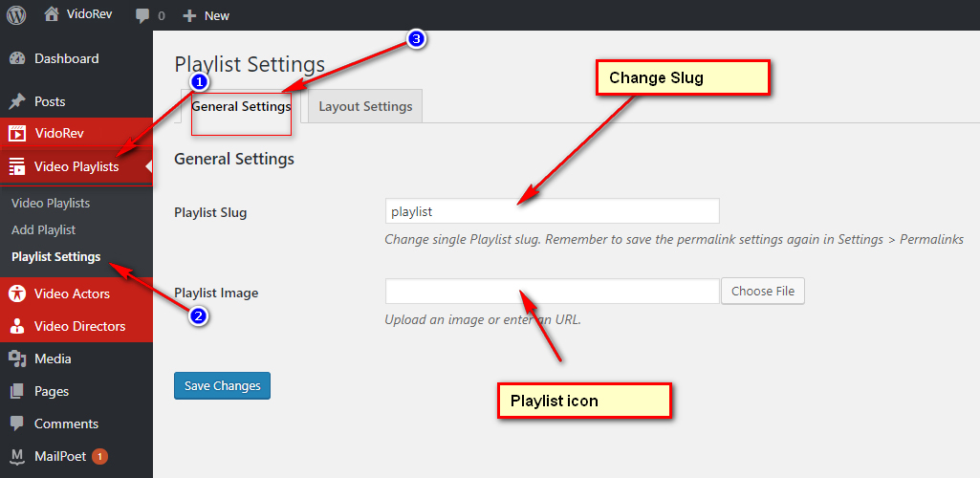980x478 pixels.
Task: Collapse the Video Playlists menu arrow
Action: (x=148, y=166)
